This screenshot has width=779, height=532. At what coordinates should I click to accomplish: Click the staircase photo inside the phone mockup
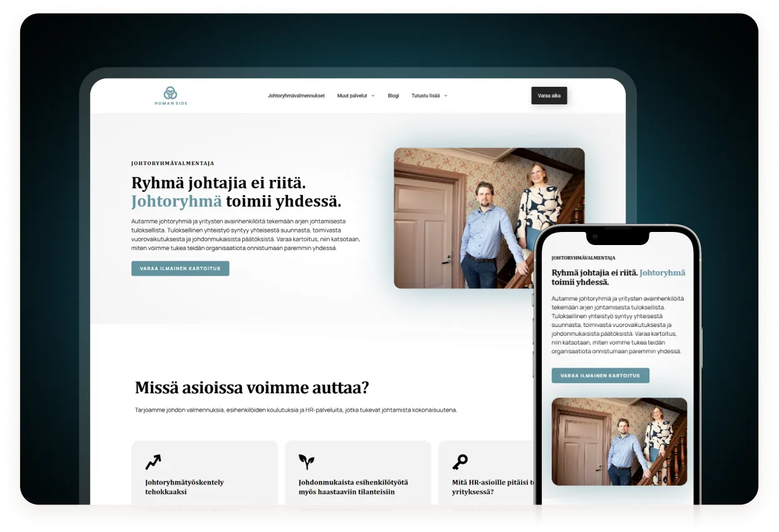[619, 442]
